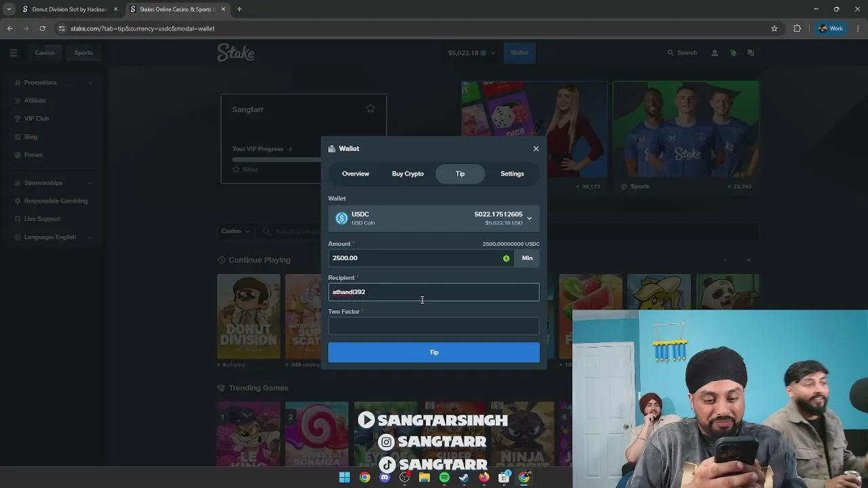Open the chat icon in header
Image resolution: width=868 pixels, height=488 pixels.
coord(751,53)
